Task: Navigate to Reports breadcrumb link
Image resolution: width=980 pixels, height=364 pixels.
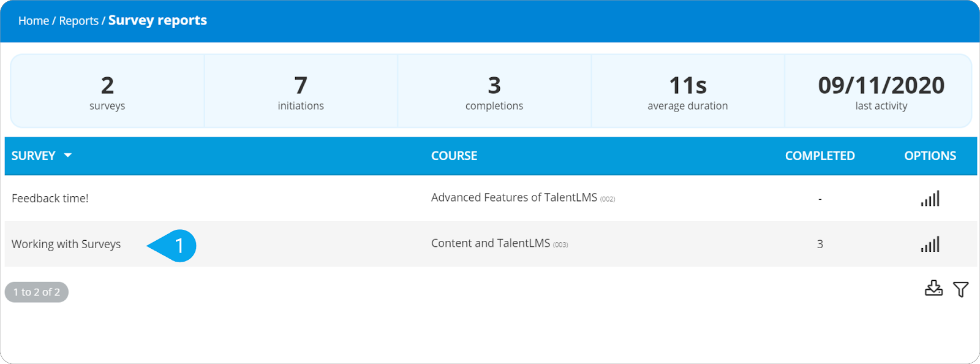Action: pyautogui.click(x=78, y=21)
